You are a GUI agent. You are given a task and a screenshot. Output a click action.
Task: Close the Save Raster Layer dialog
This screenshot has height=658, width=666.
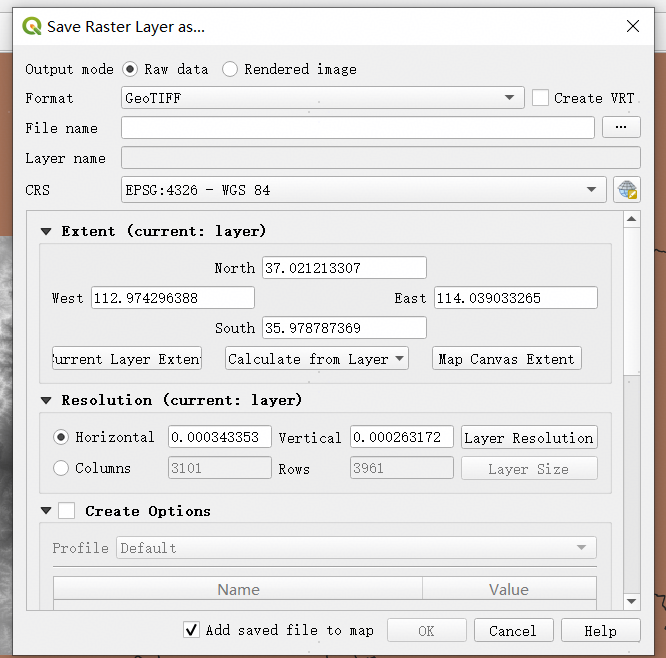632,27
